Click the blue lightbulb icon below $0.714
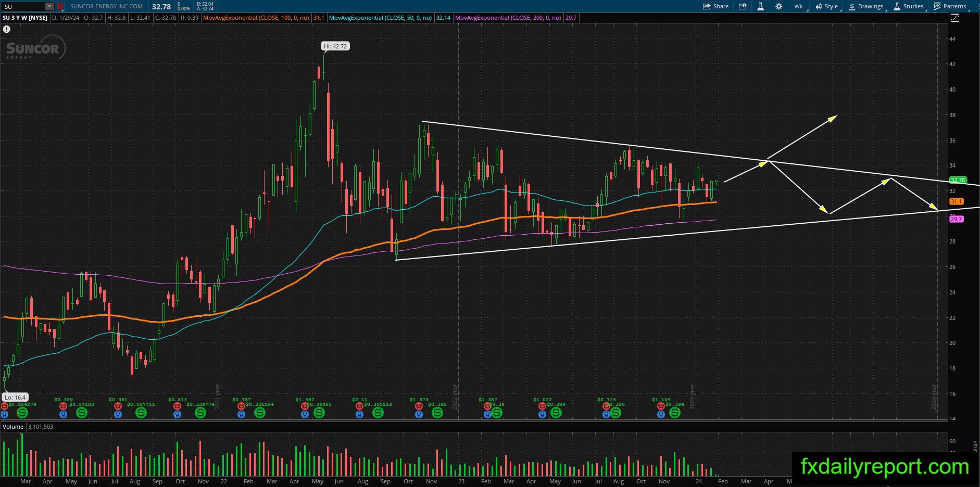The width and height of the screenshot is (980, 487). pos(606,415)
